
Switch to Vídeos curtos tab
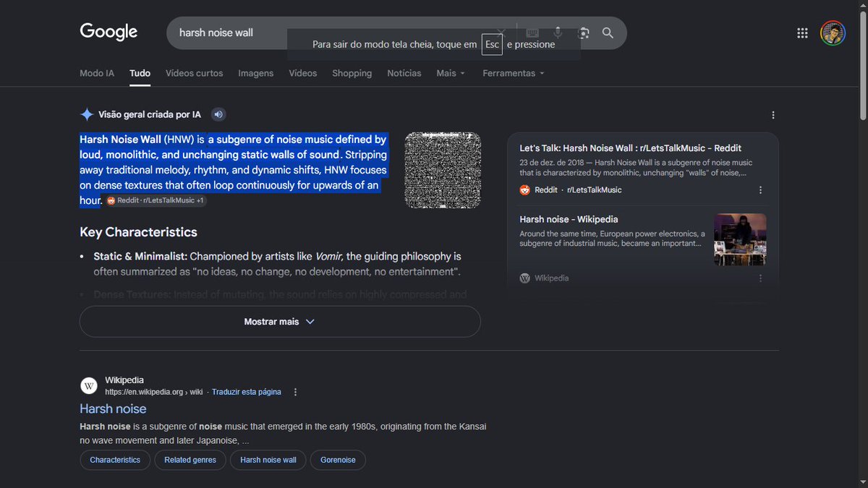(194, 73)
